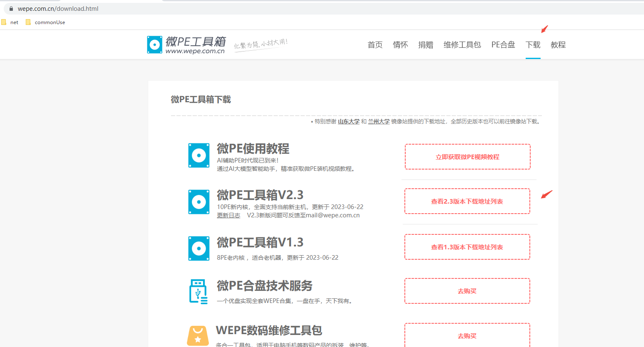
Task: Click the disc icon beside 微PE使用教程
Action: point(199,155)
